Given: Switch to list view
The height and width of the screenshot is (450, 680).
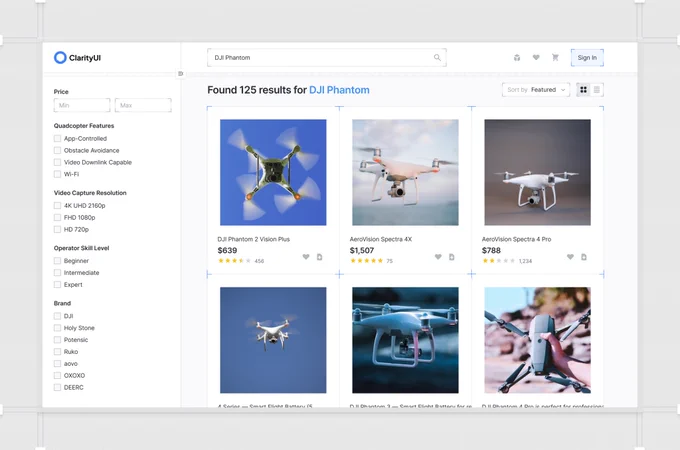Looking at the screenshot, I should (597, 90).
